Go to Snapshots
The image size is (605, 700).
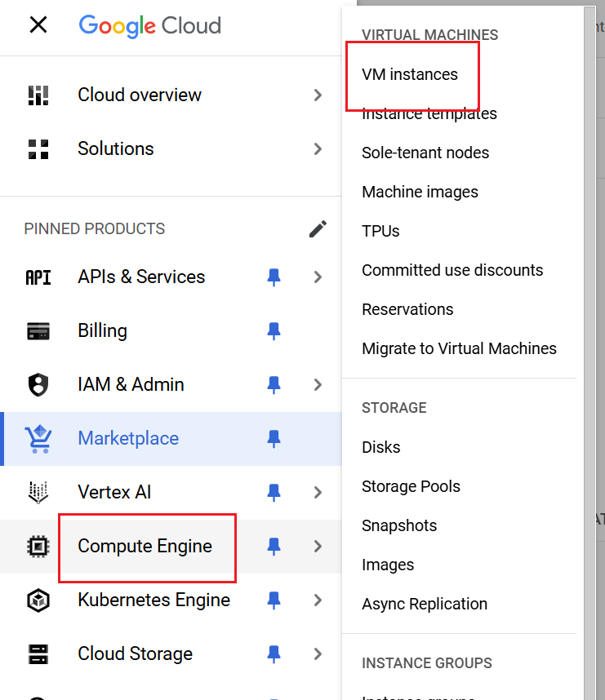point(399,526)
